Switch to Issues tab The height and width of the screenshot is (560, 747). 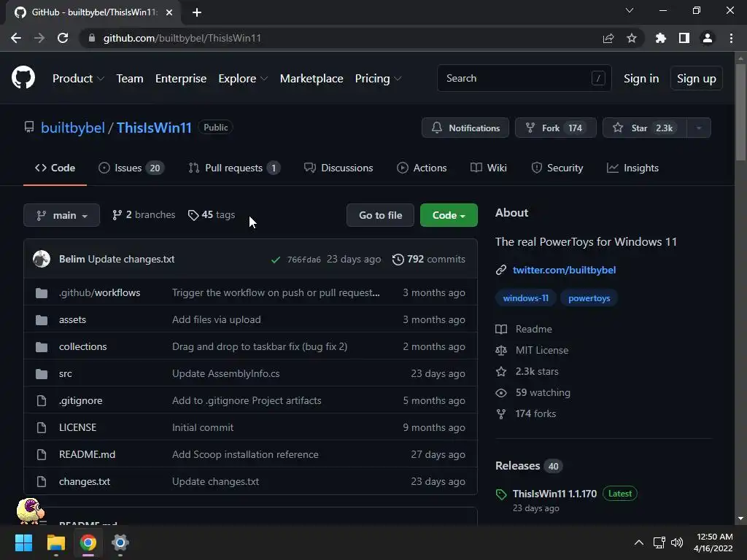pos(131,168)
